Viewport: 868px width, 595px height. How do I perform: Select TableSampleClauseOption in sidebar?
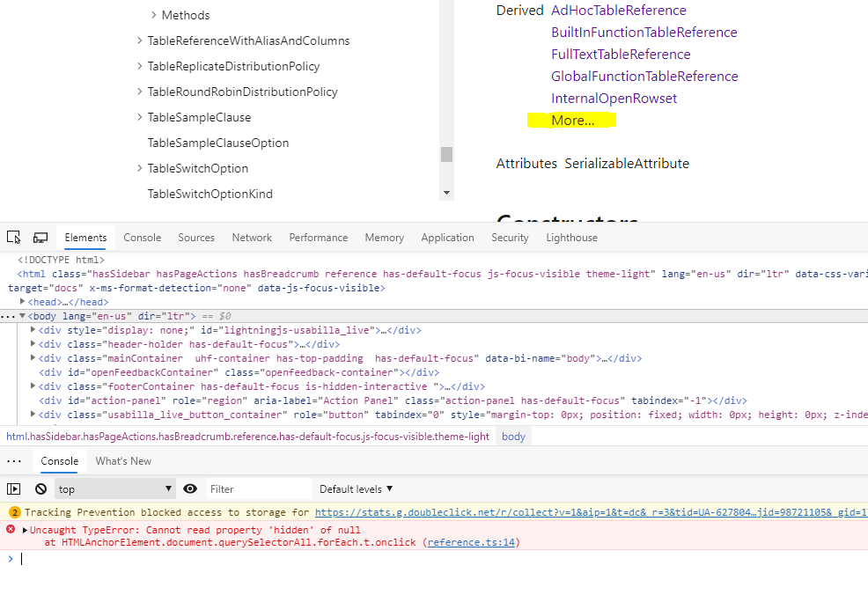(x=218, y=143)
